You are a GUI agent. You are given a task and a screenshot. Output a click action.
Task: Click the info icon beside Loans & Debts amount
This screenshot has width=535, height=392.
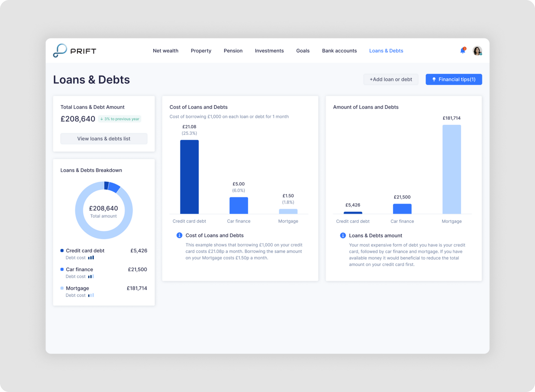tap(343, 235)
